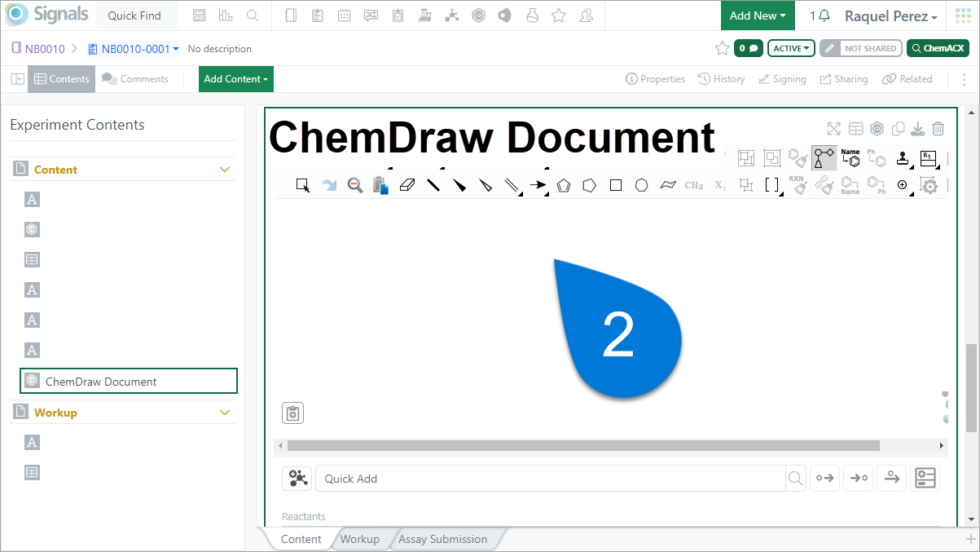Open the Raquel Perez user menu
The image size is (980, 552).
point(891,16)
